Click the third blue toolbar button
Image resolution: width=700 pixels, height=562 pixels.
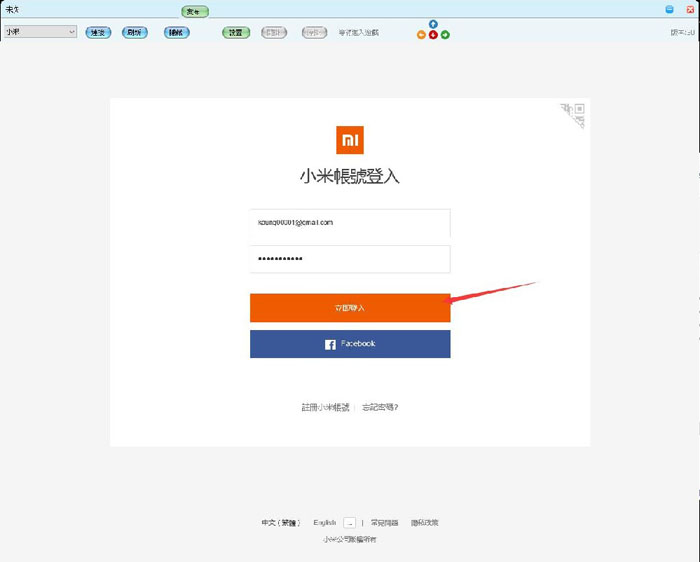click(x=176, y=33)
